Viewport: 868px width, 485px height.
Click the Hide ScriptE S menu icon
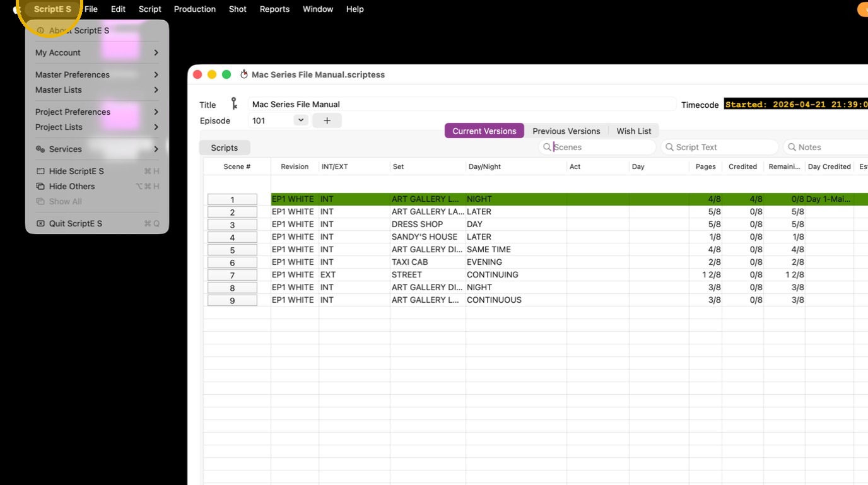click(40, 171)
